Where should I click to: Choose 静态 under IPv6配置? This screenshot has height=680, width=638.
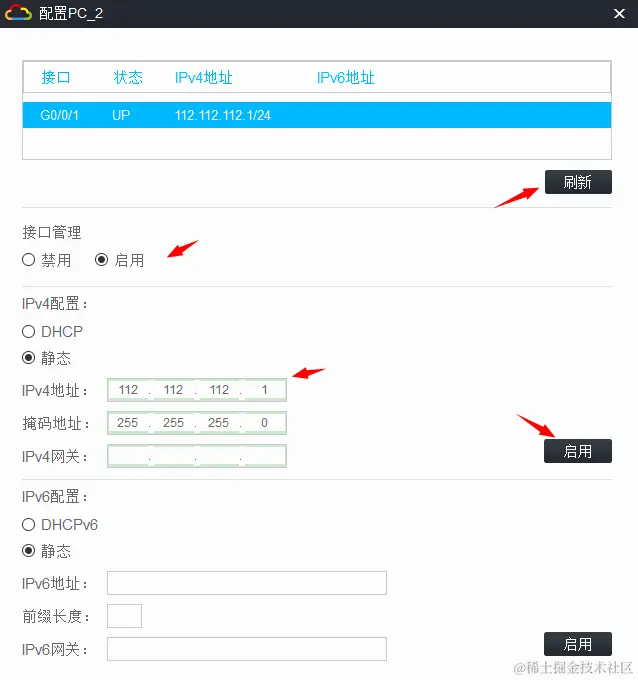pyautogui.click(x=29, y=551)
